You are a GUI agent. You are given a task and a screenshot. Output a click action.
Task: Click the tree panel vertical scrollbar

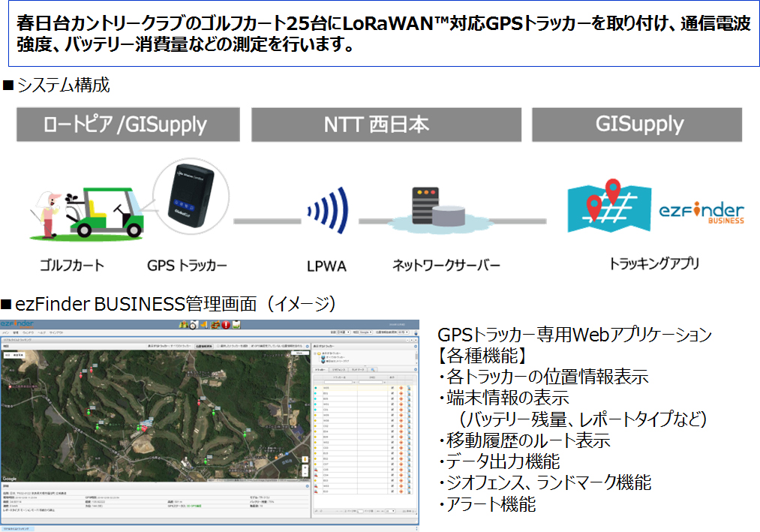(416, 356)
